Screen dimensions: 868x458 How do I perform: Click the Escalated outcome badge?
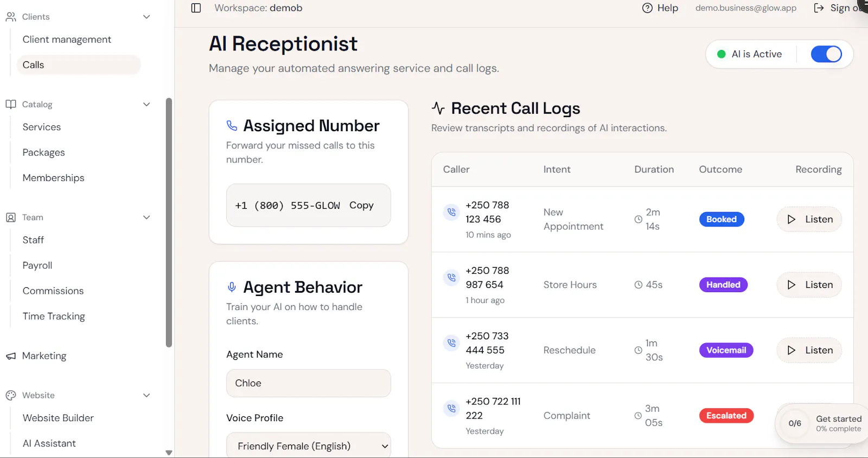pyautogui.click(x=726, y=416)
